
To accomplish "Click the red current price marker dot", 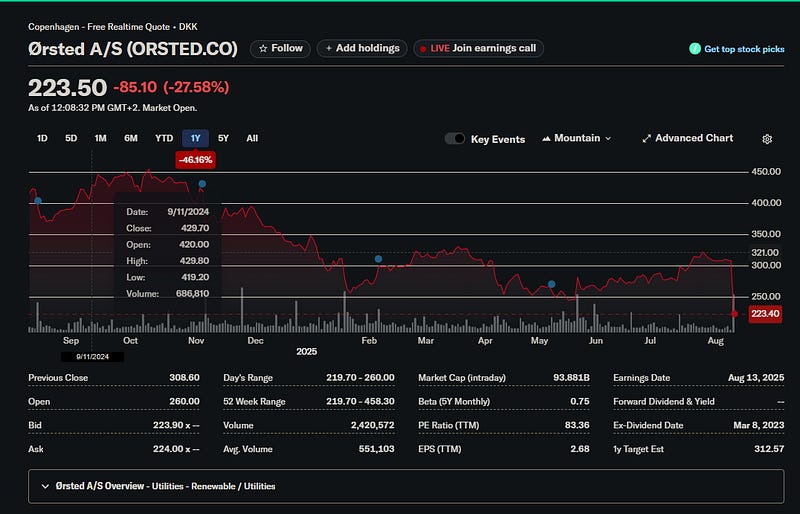I will [x=735, y=314].
